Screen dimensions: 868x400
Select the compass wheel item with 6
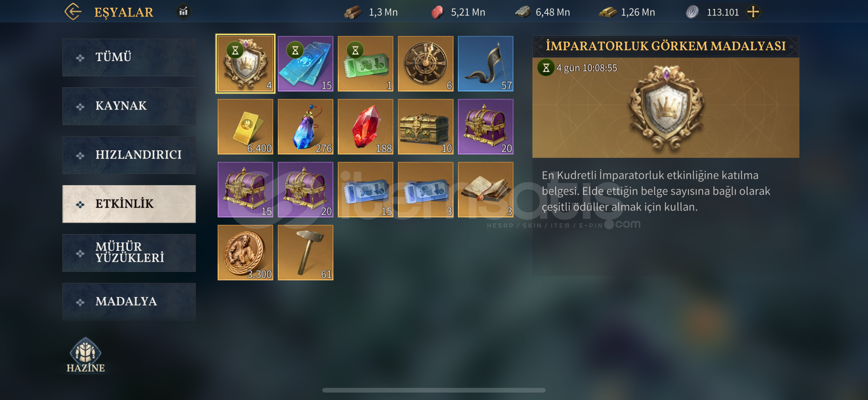coord(426,64)
